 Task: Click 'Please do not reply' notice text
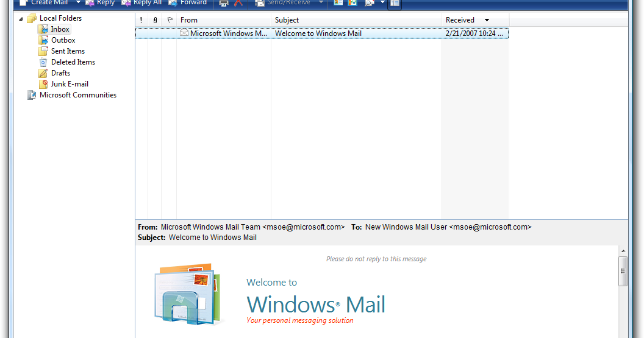point(376,259)
